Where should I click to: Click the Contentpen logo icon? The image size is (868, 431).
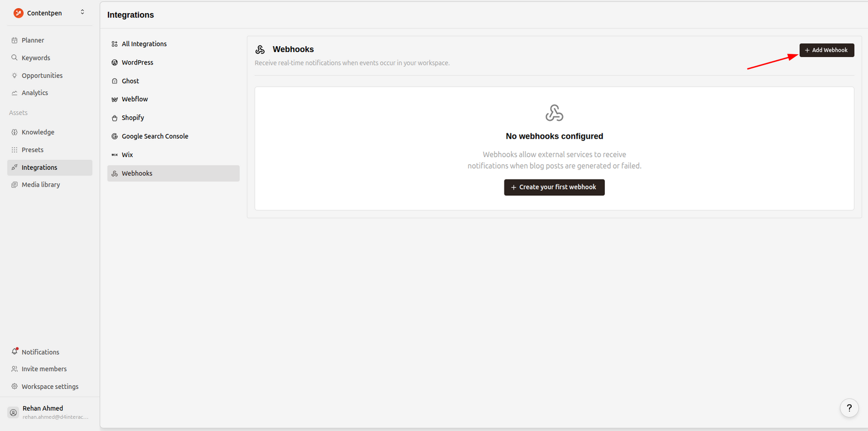(x=18, y=13)
